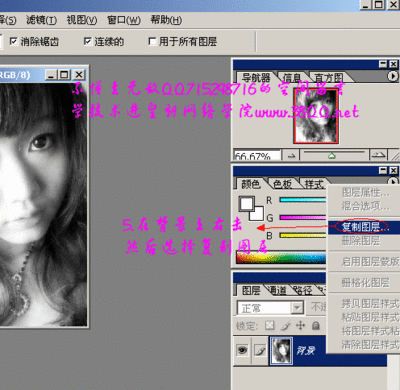The width and height of the screenshot is (400, 390).
Task: Click the zoom in mountains icon in Navigator
Action: tap(379, 155)
